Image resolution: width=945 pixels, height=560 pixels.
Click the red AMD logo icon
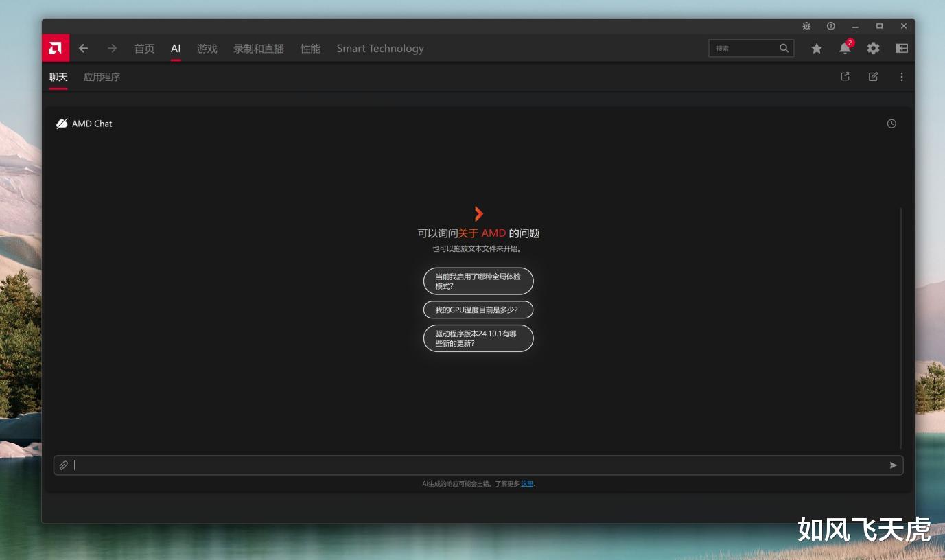pos(56,48)
